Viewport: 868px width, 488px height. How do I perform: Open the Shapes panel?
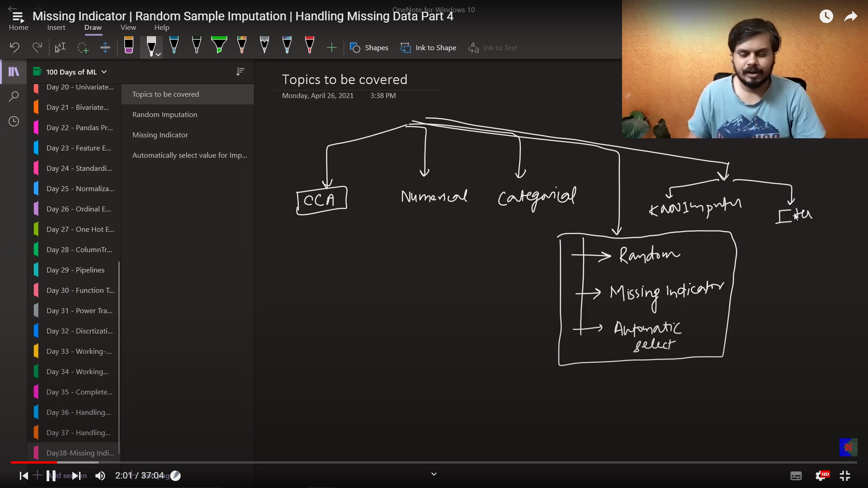point(370,47)
